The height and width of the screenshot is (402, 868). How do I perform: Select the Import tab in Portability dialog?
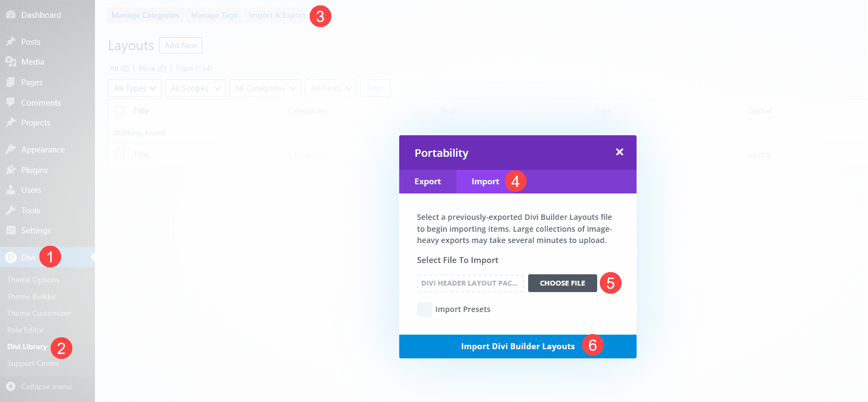(485, 181)
